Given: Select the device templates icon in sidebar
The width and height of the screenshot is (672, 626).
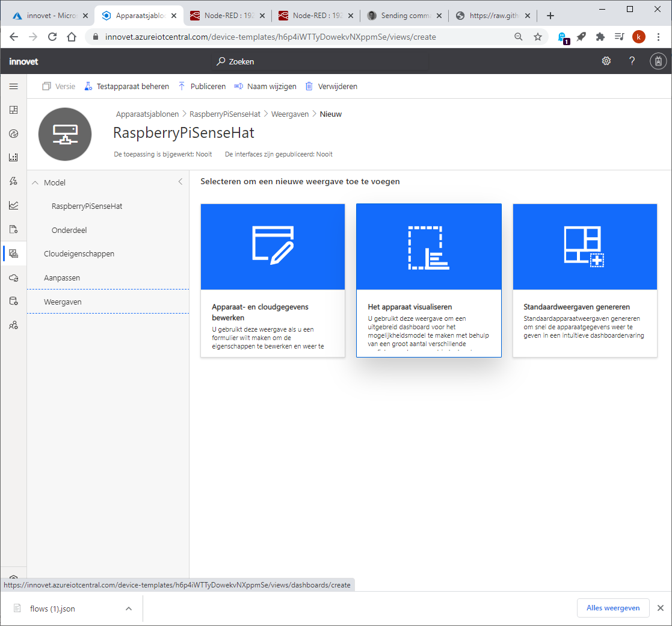Looking at the screenshot, I should pos(13,253).
